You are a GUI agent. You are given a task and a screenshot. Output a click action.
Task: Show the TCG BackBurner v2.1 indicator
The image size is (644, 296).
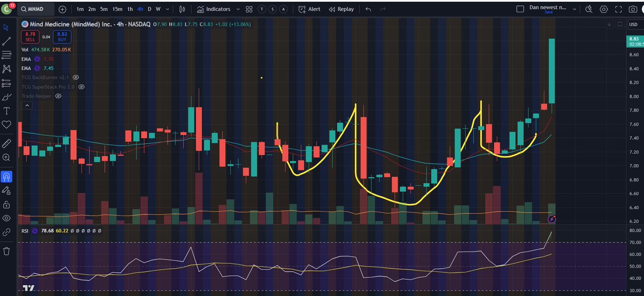click(x=76, y=77)
